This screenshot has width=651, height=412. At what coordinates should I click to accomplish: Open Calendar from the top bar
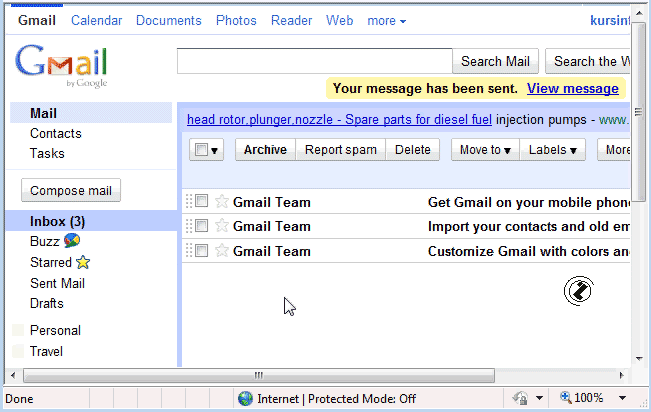point(96,20)
